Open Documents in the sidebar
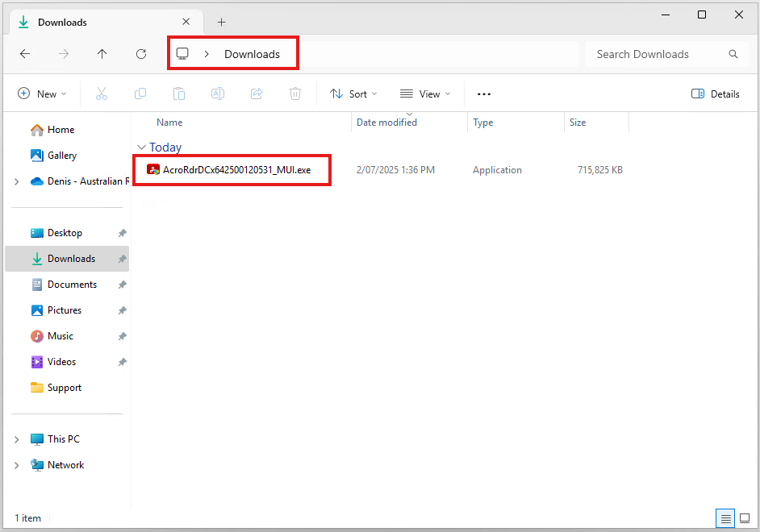Screen dimensions: 760x532 [72, 285]
